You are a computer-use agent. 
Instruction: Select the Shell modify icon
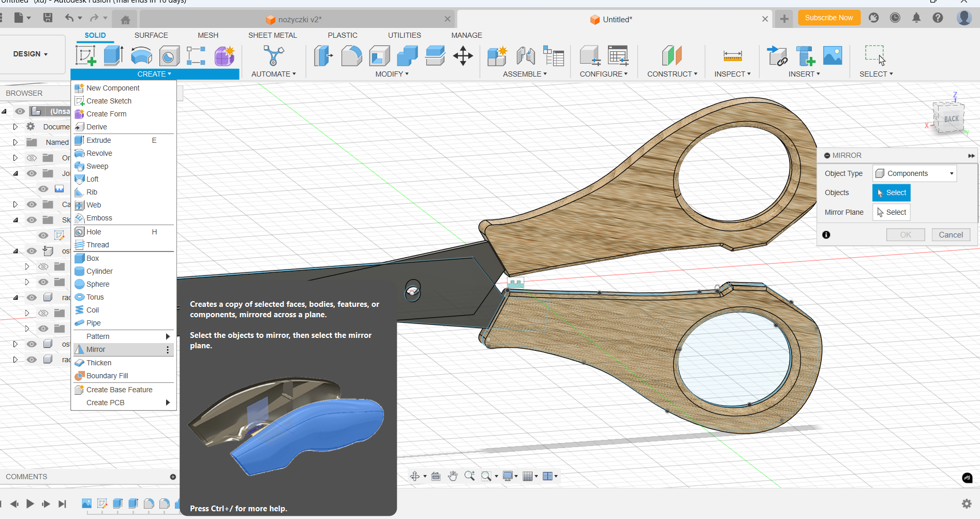(379, 56)
